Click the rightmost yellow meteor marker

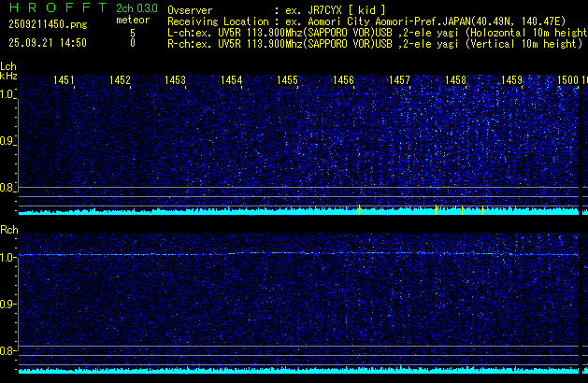[x=482, y=210]
